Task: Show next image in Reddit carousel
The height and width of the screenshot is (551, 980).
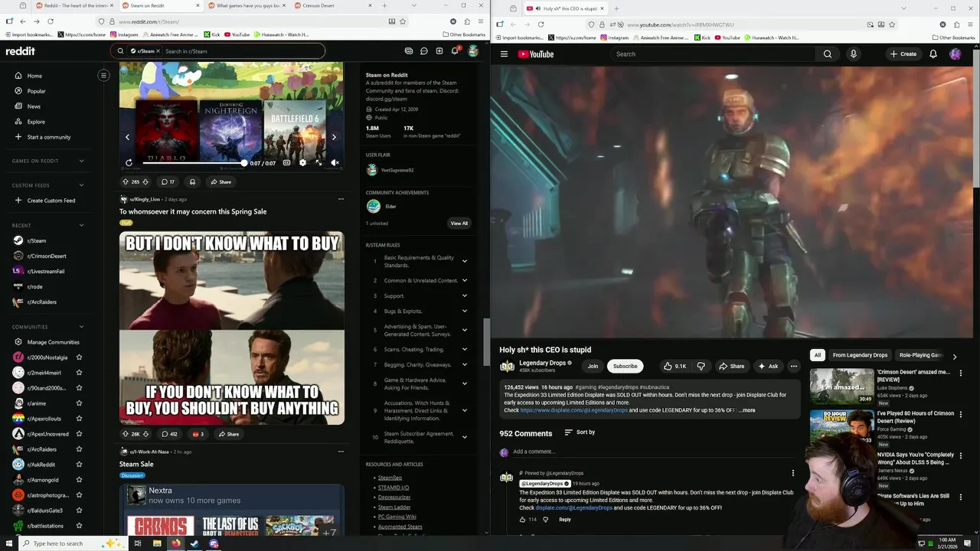Action: pyautogui.click(x=334, y=137)
